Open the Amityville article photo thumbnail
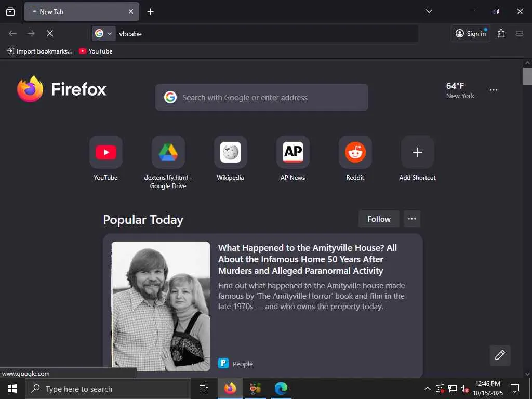The image size is (532, 399). click(x=161, y=307)
